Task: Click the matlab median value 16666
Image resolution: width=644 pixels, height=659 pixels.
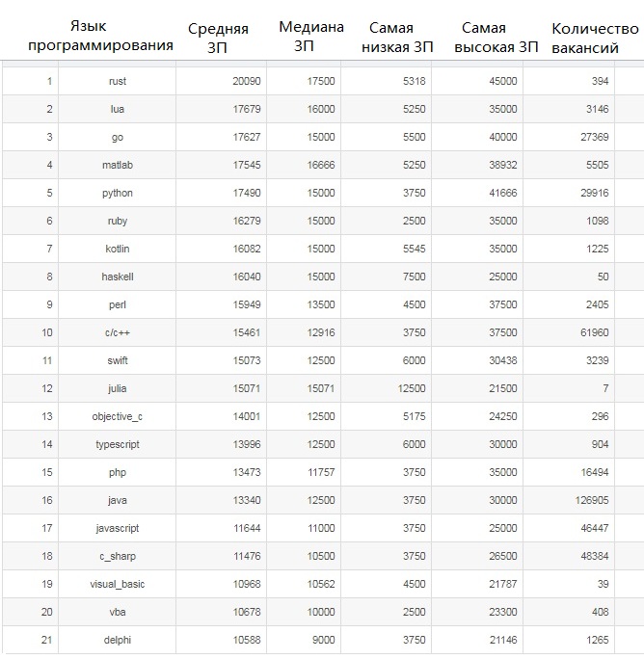Action: [321, 165]
